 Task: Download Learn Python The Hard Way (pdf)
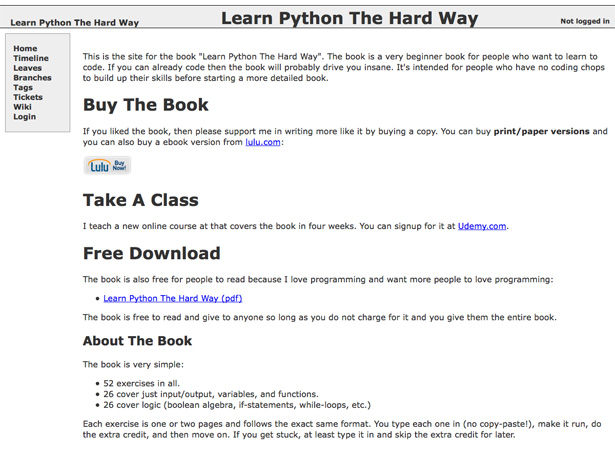point(173,298)
